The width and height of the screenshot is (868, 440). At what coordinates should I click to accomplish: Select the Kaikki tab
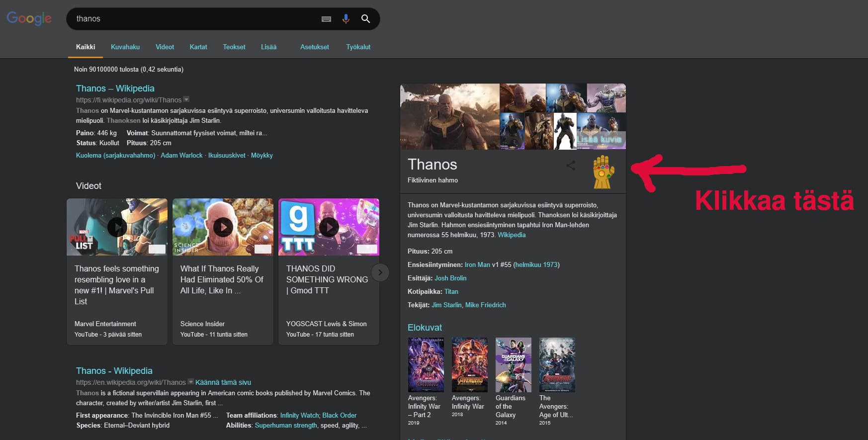pyautogui.click(x=86, y=47)
